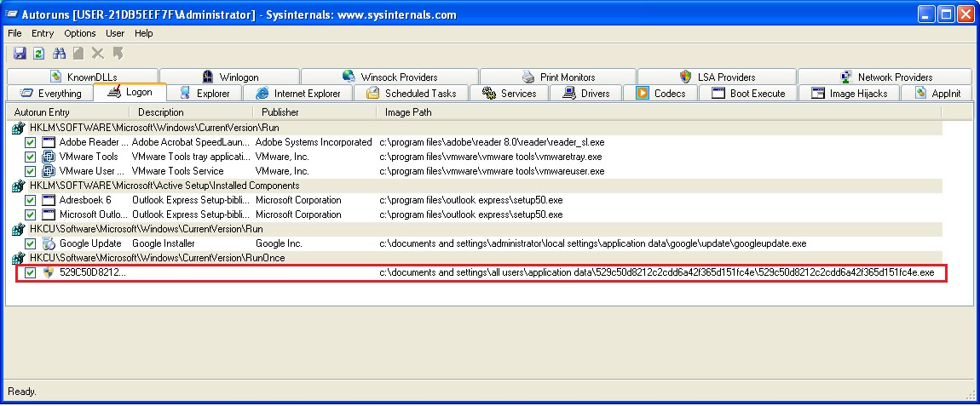This screenshot has width=980, height=406.
Task: Click the Properties toolbar icon
Action: pos(78,53)
